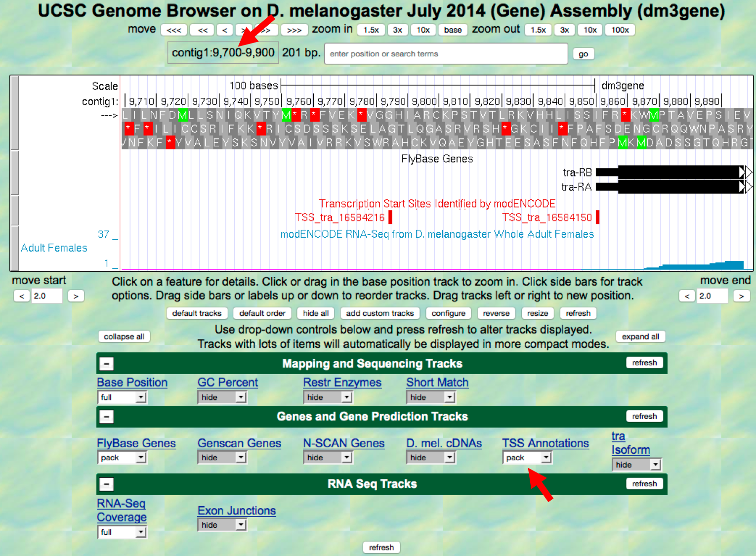Image resolution: width=756 pixels, height=556 pixels.
Task: Move view far left with <<< button
Action: pos(174,30)
